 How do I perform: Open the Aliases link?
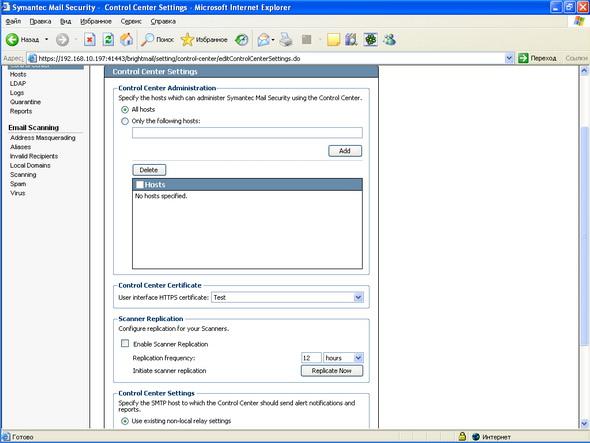click(x=20, y=147)
